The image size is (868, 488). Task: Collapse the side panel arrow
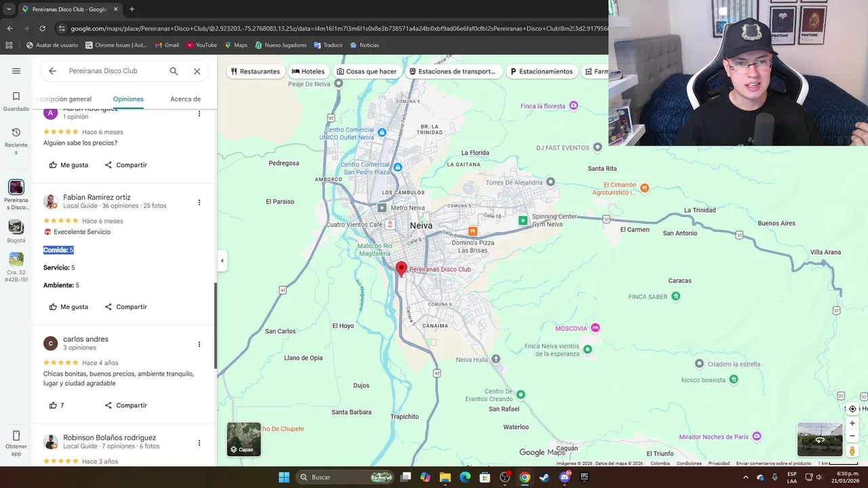point(222,260)
